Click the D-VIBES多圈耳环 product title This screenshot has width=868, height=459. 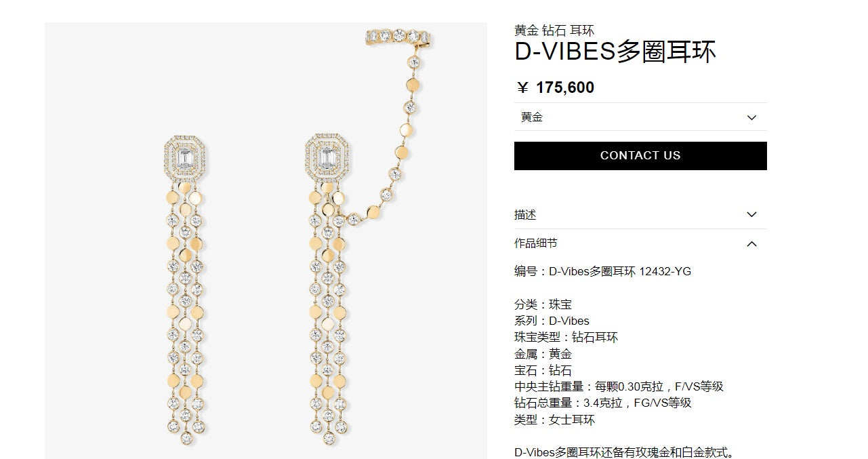pos(615,52)
